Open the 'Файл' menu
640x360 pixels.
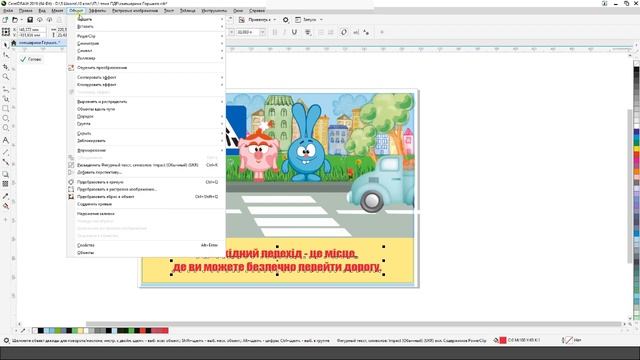tap(8, 11)
